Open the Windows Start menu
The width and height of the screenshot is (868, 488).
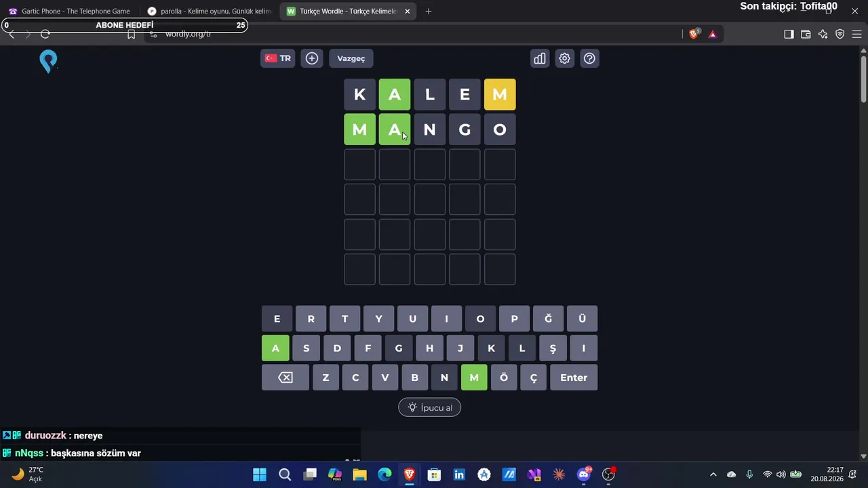pos(260,474)
